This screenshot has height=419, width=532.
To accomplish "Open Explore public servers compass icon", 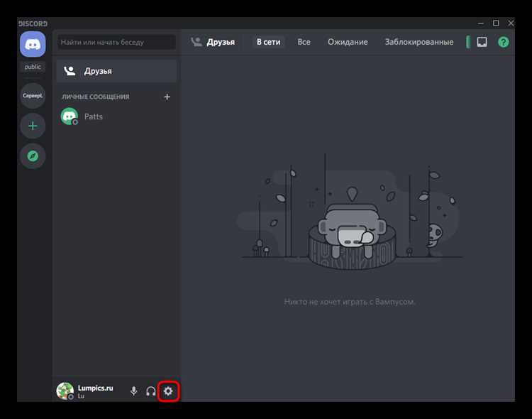I will [33, 156].
